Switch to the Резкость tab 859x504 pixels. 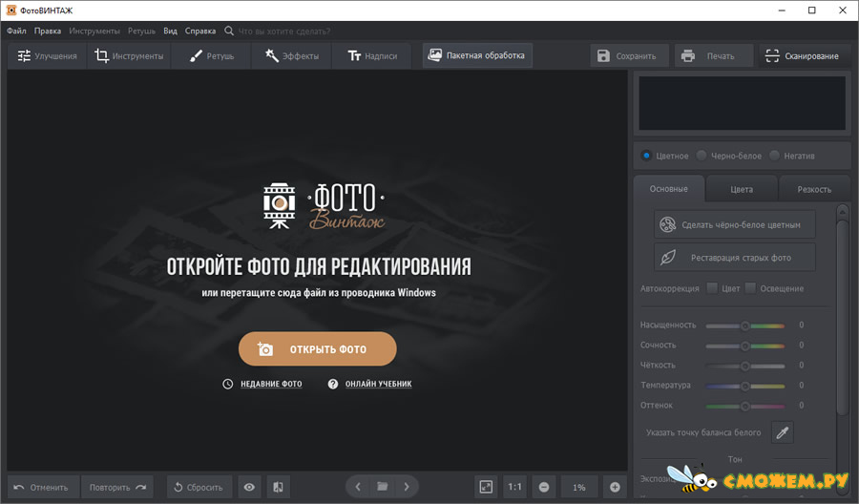[814, 190]
